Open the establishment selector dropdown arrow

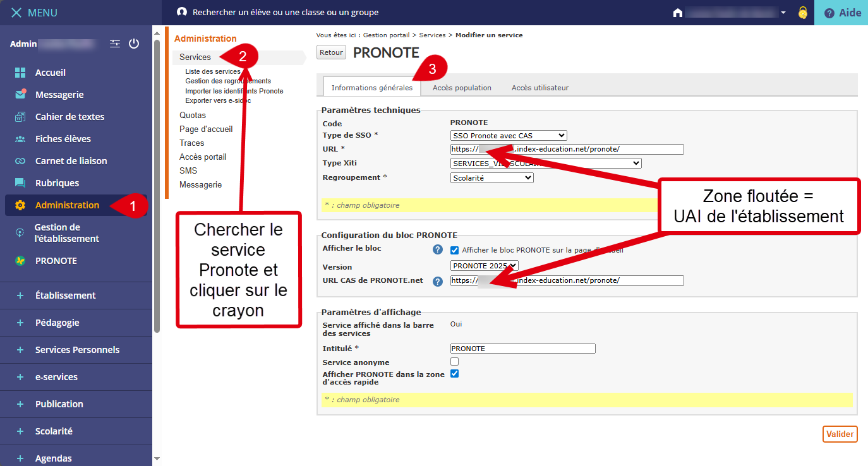(x=783, y=13)
